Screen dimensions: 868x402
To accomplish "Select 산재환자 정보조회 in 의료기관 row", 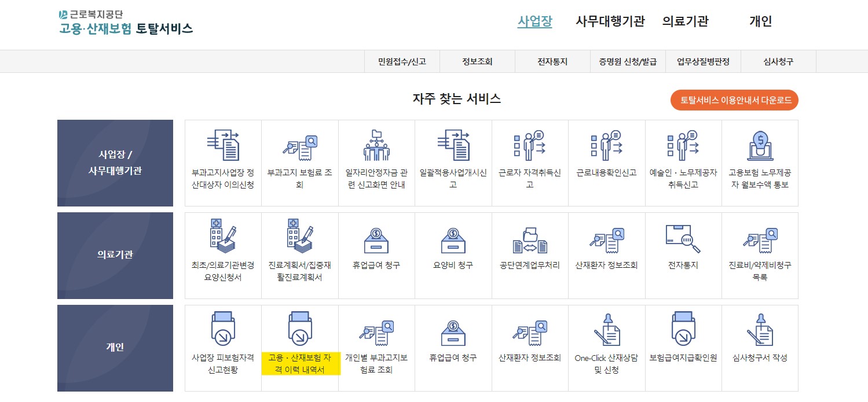I will (x=606, y=255).
